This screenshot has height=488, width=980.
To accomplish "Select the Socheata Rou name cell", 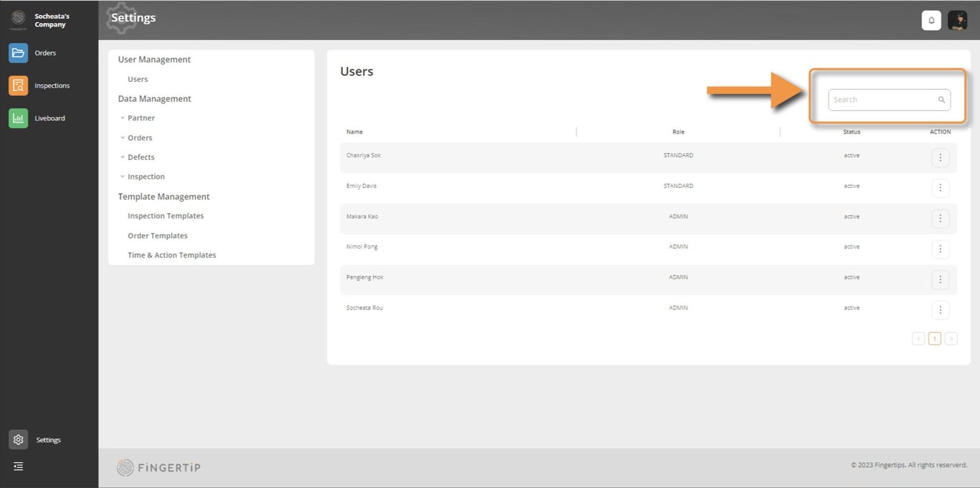I will pyautogui.click(x=364, y=308).
